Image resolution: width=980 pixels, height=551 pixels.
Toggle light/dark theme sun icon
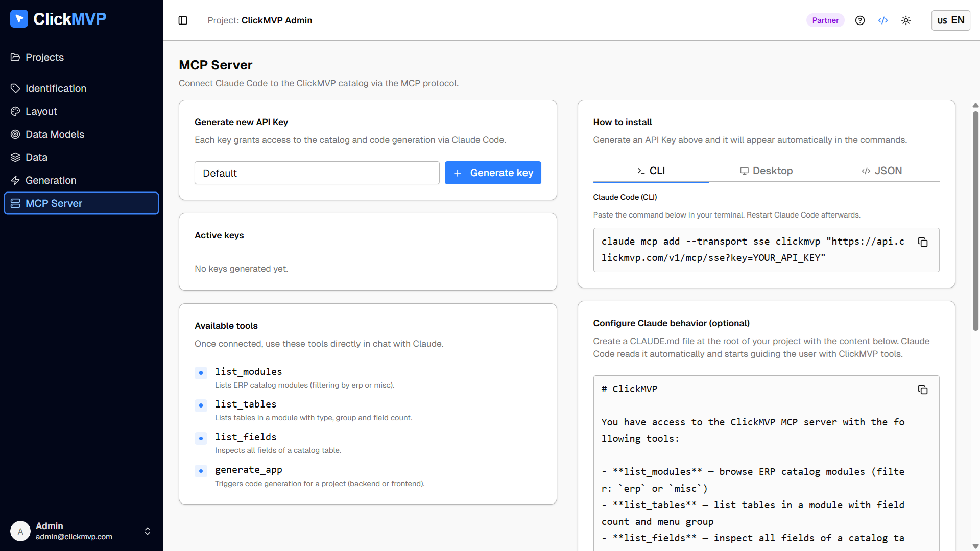pyautogui.click(x=906, y=20)
